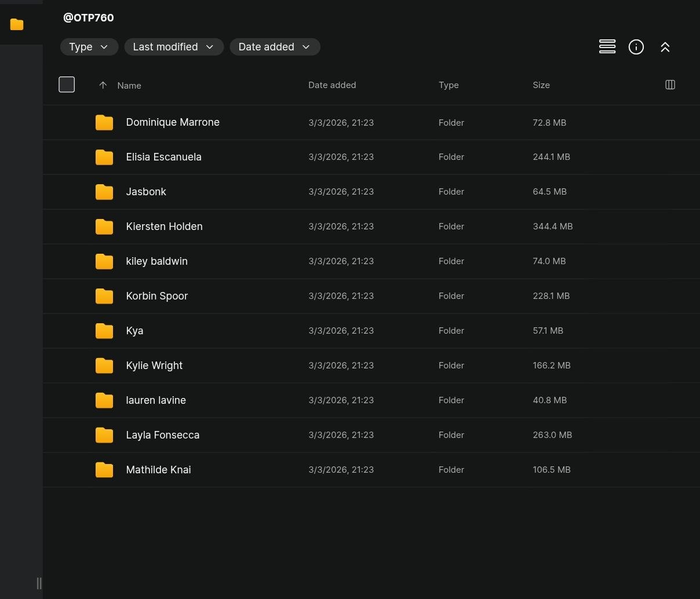Click the Mathilde Knai folder icon

pos(104,470)
